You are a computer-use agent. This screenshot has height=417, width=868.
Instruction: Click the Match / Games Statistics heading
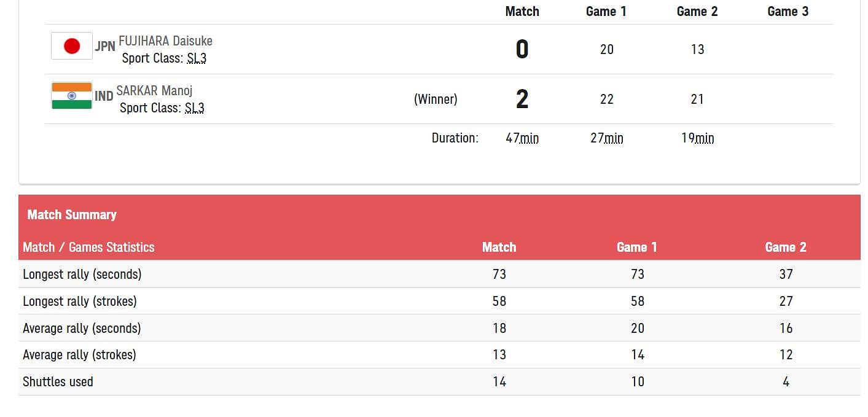(x=88, y=247)
